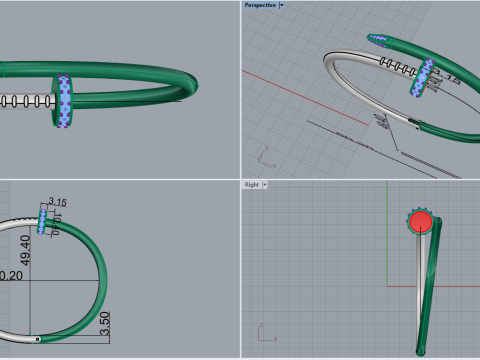
Task: Select the blue gem band in top-left viewport
Action: (x=65, y=101)
